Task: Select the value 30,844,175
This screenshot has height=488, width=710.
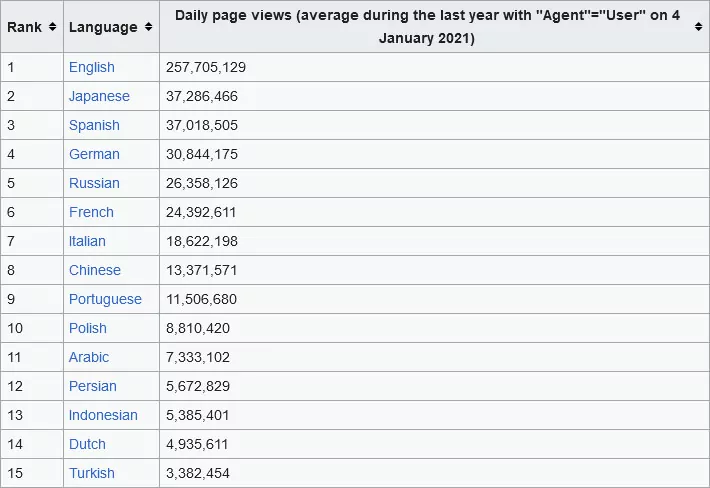Action: [201, 154]
